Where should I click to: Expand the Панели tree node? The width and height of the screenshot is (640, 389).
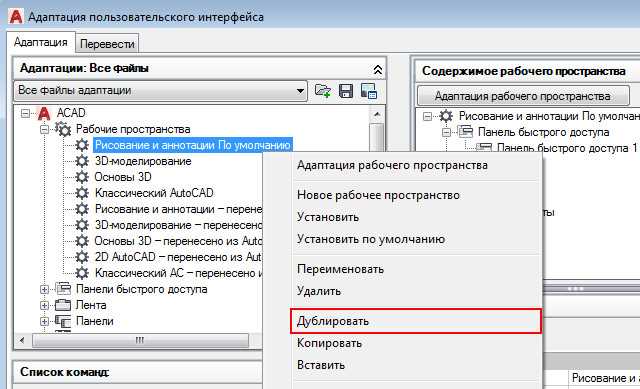point(44,321)
